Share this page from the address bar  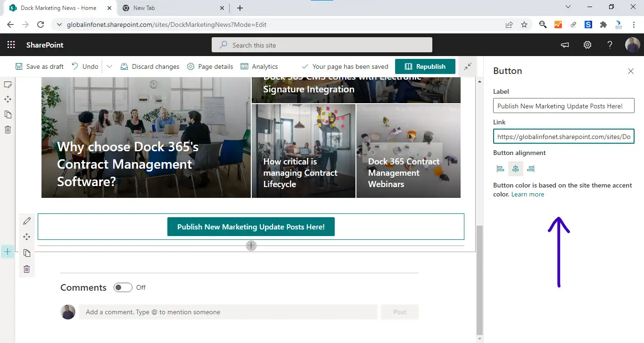point(509,24)
